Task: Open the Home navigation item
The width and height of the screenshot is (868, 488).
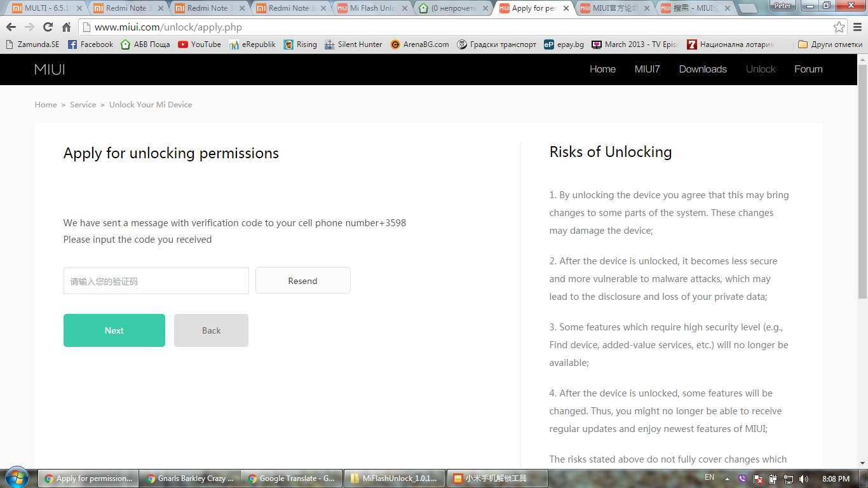Action: [x=602, y=69]
